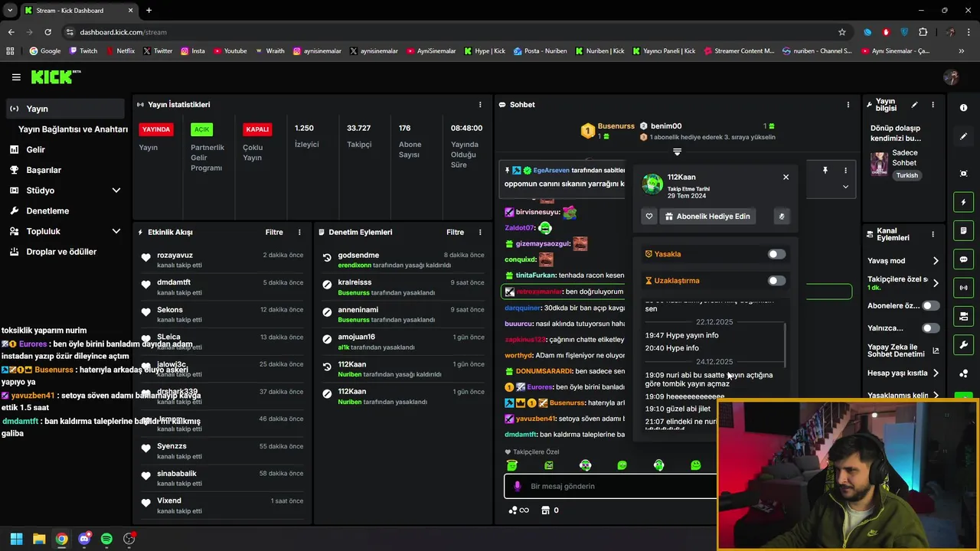Viewport: 980px width, 551px height.
Task: Open the Hesap yaşı kısıtla settings arrow
Action: click(936, 373)
